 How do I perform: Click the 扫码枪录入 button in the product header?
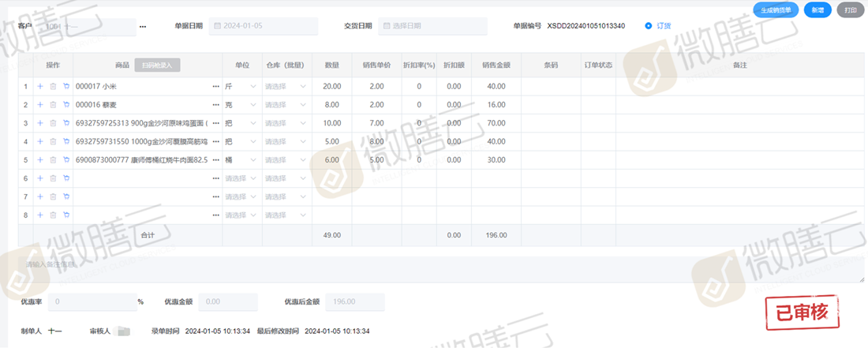coord(157,65)
